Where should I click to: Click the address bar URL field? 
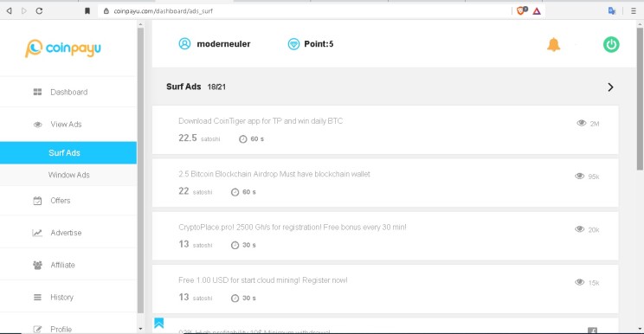click(x=304, y=11)
